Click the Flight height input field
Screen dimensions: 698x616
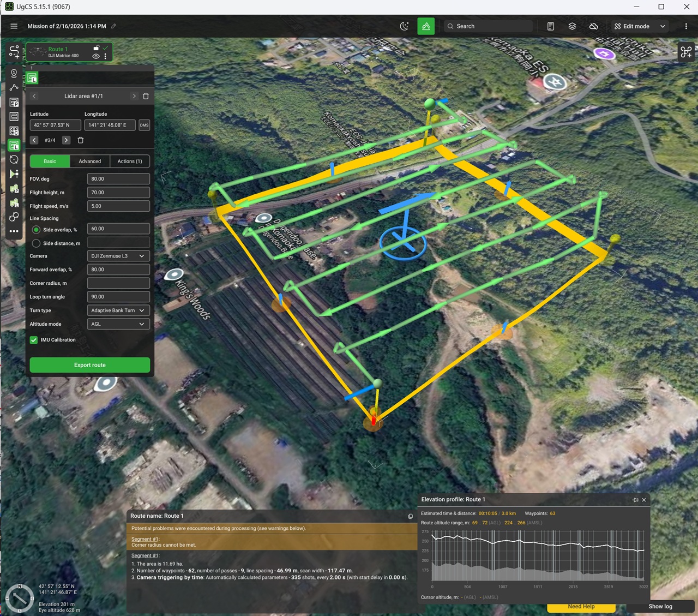tap(118, 193)
